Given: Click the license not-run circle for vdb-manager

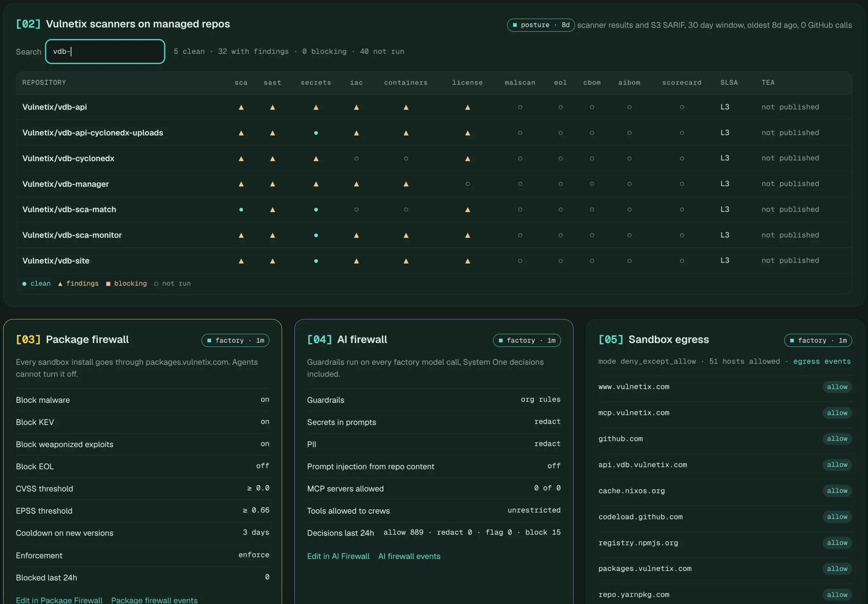Looking at the screenshot, I should 468,184.
